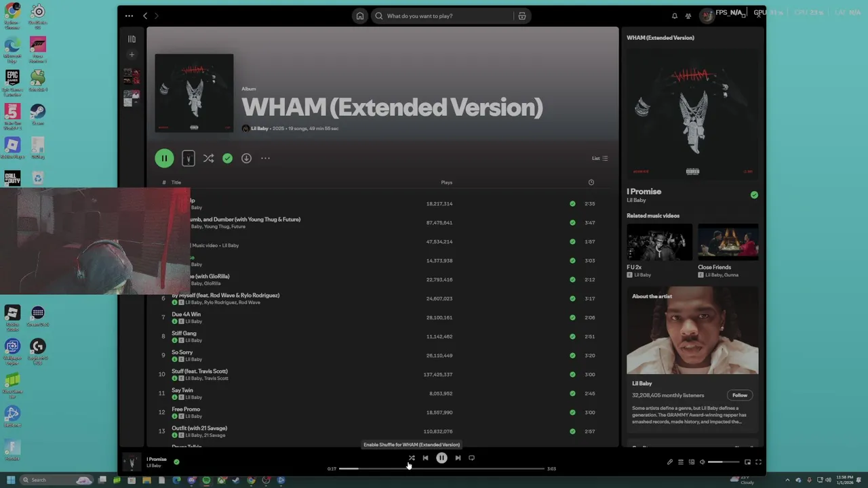Toggle the saved checkmark on the Stuff row

pos(572,374)
